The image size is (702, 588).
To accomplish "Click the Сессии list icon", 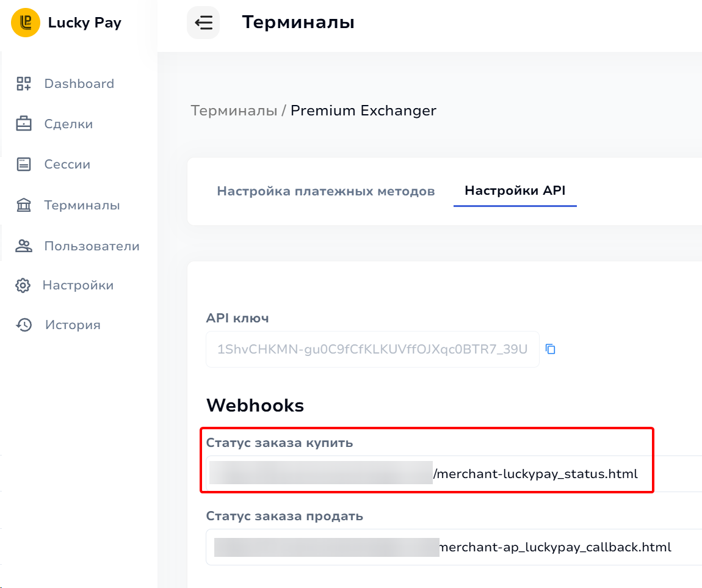I will (x=24, y=164).
